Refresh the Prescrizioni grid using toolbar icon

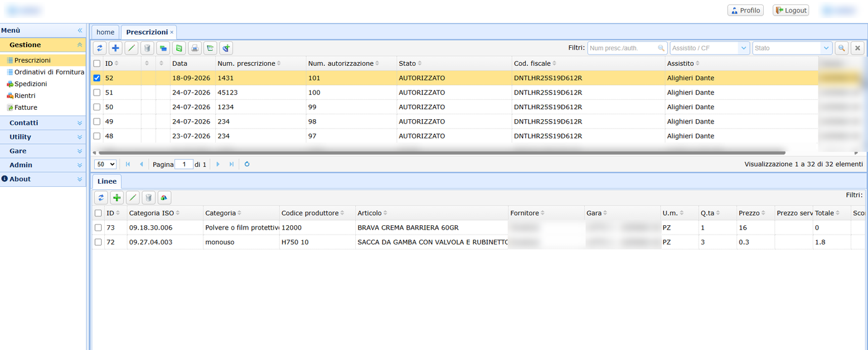tap(100, 48)
